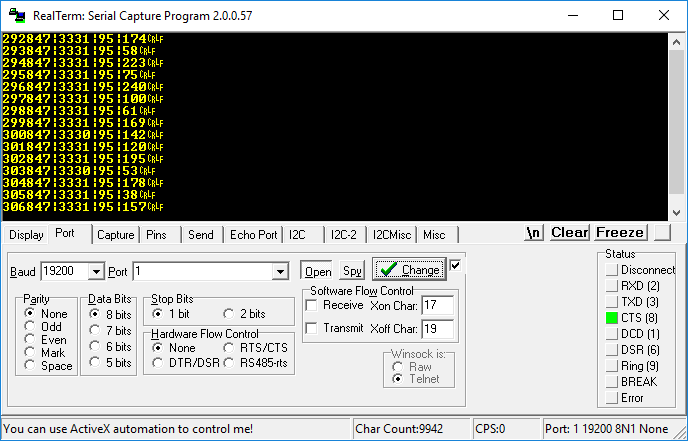This screenshot has height=441, width=688.
Task: Click the RealTerm title bar app icon
Action: click(17, 15)
